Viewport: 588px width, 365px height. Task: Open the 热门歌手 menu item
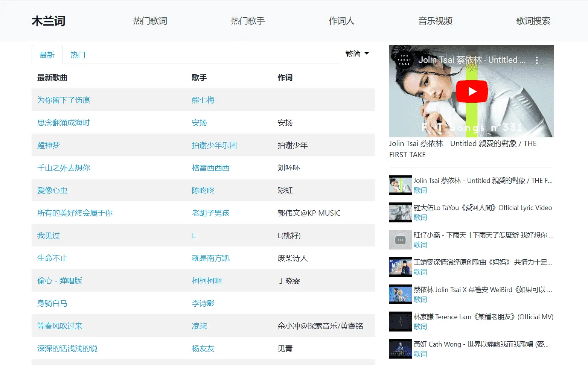coord(248,21)
